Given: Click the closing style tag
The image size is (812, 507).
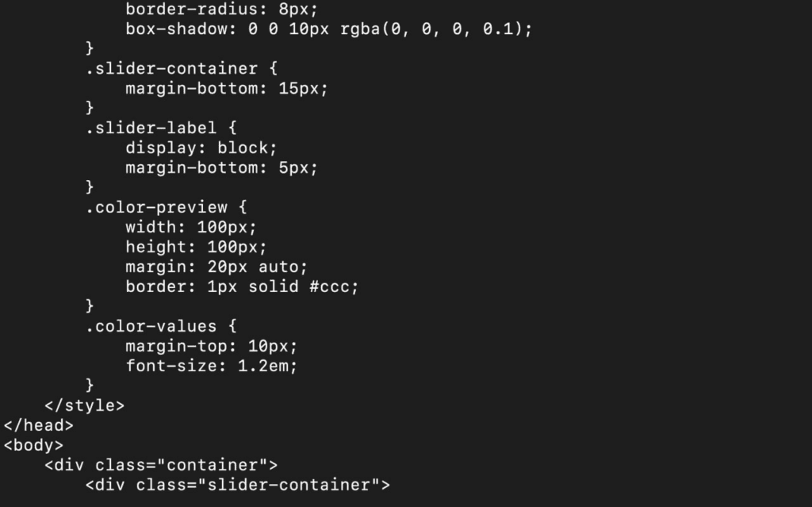Looking at the screenshot, I should [84, 405].
